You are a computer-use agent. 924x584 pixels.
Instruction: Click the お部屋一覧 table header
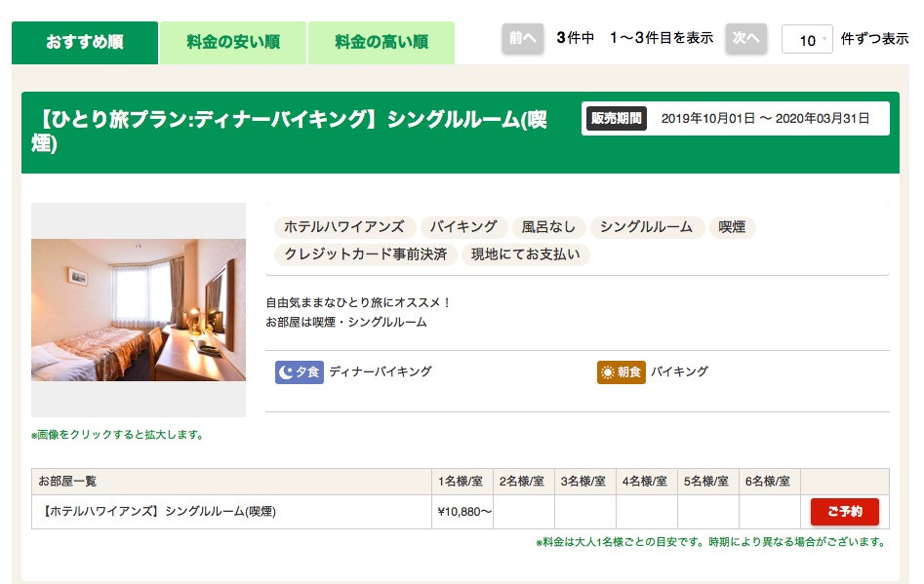pos(231,482)
